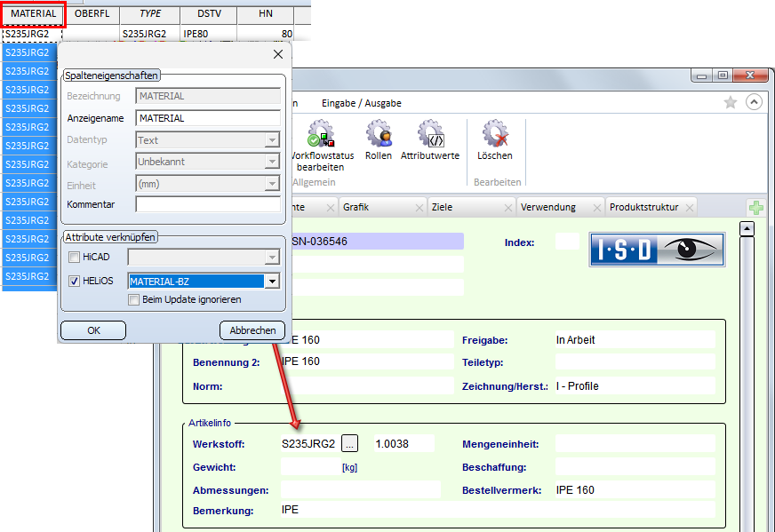Click the Abbrechen button
Viewport: 775px width, 532px height.
pos(252,330)
